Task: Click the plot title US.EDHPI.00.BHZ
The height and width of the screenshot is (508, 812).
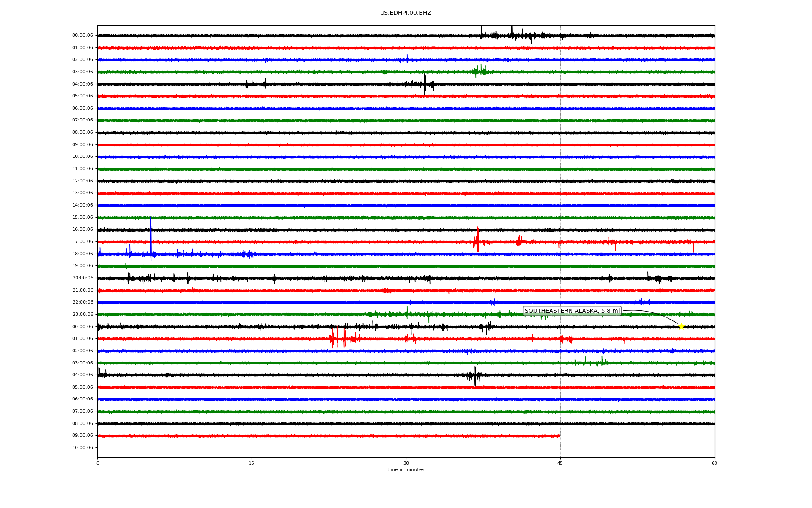Action: coord(405,13)
